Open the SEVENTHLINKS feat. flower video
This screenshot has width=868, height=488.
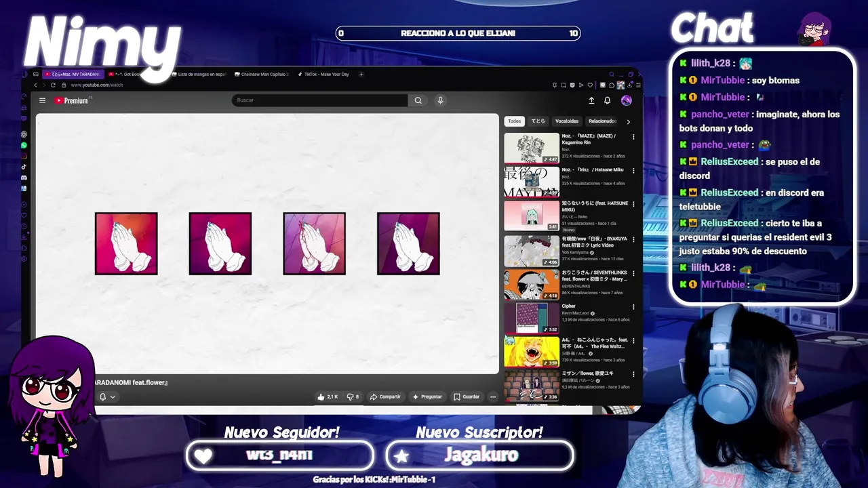tap(532, 285)
